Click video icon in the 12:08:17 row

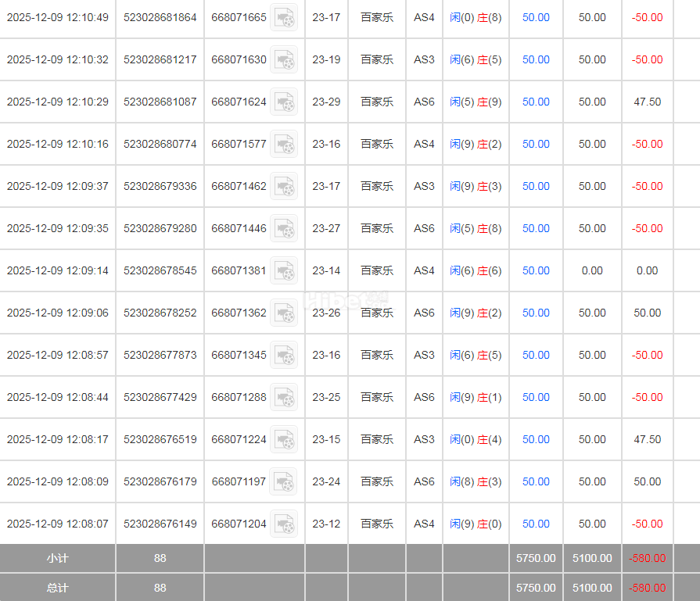(x=284, y=439)
